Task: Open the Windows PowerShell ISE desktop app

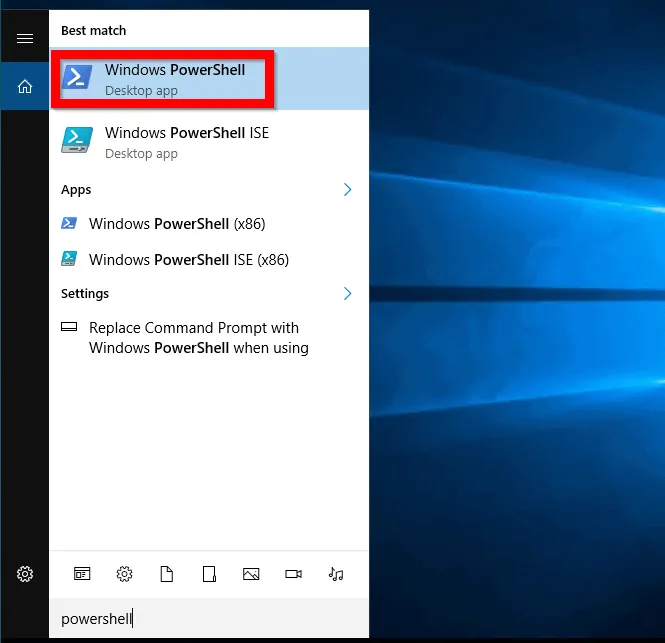Action: point(209,142)
